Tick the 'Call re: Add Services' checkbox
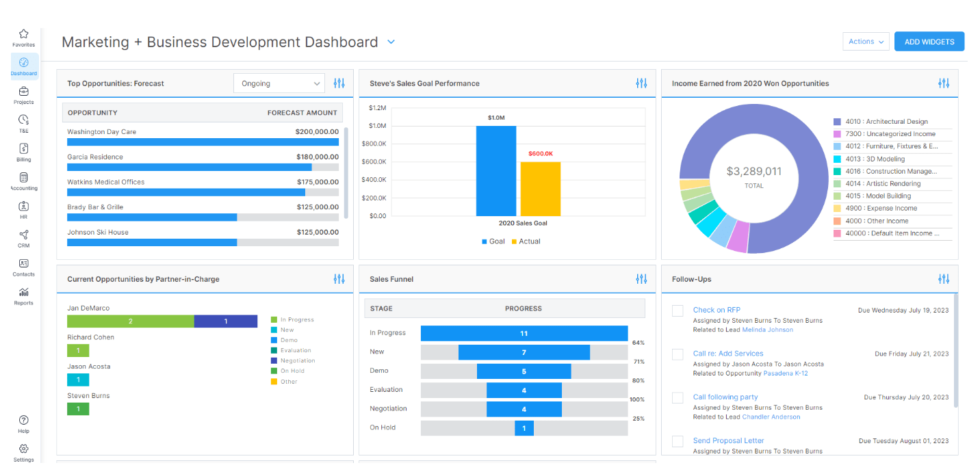The height and width of the screenshot is (476, 980). pyautogui.click(x=678, y=354)
